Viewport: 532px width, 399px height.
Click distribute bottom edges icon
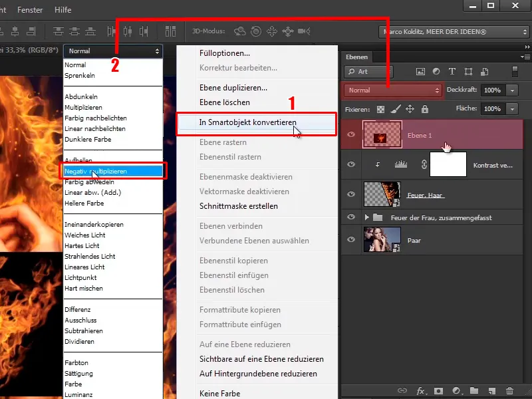[90, 31]
